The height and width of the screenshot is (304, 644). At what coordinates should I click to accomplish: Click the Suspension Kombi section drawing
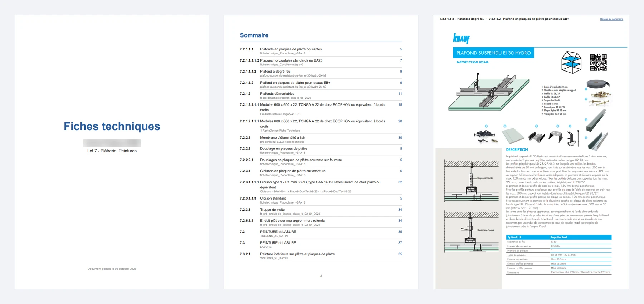point(471,181)
